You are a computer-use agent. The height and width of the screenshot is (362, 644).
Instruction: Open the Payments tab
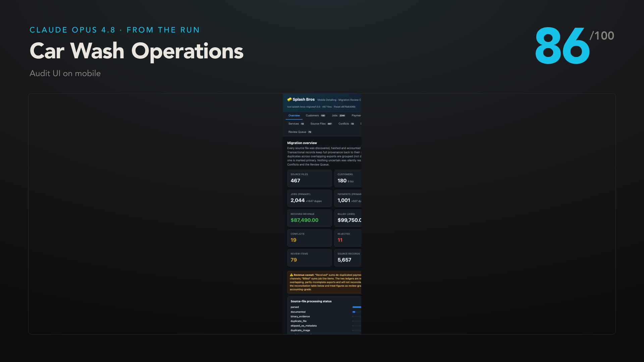[356, 116]
